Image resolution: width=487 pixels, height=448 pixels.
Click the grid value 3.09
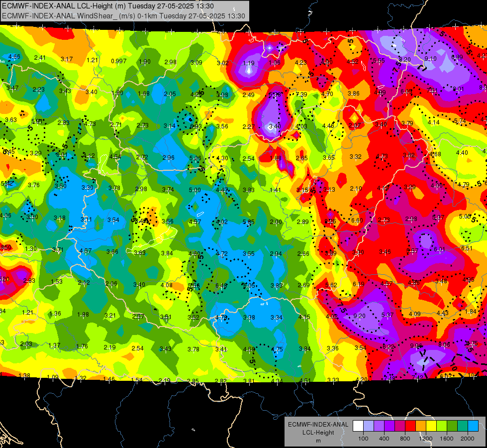coord(196,63)
